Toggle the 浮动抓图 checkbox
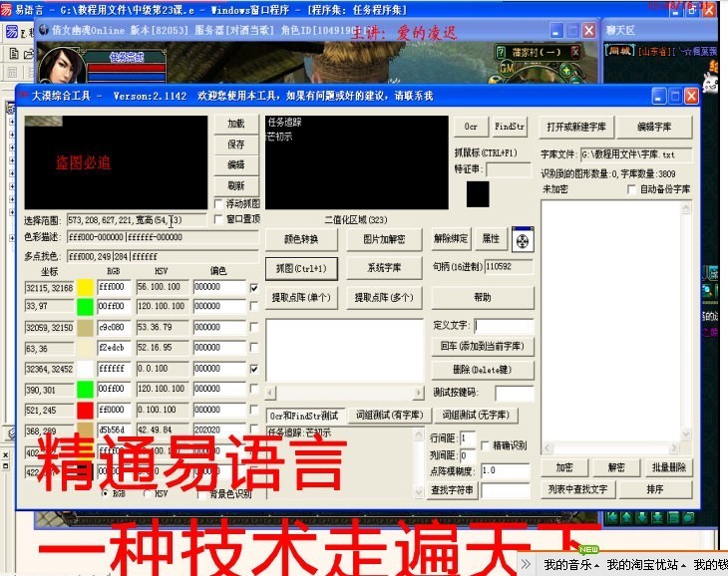Viewport: 728px width, 576px height. (x=218, y=204)
